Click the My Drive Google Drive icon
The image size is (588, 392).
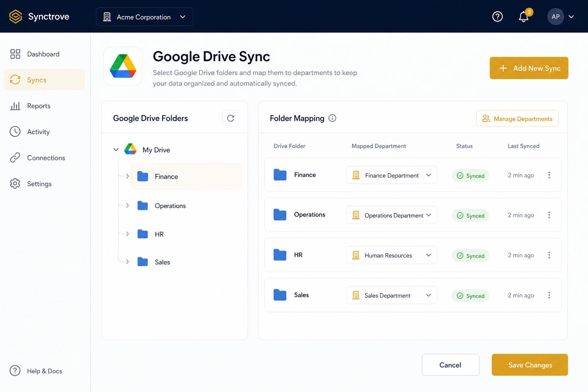click(x=131, y=149)
